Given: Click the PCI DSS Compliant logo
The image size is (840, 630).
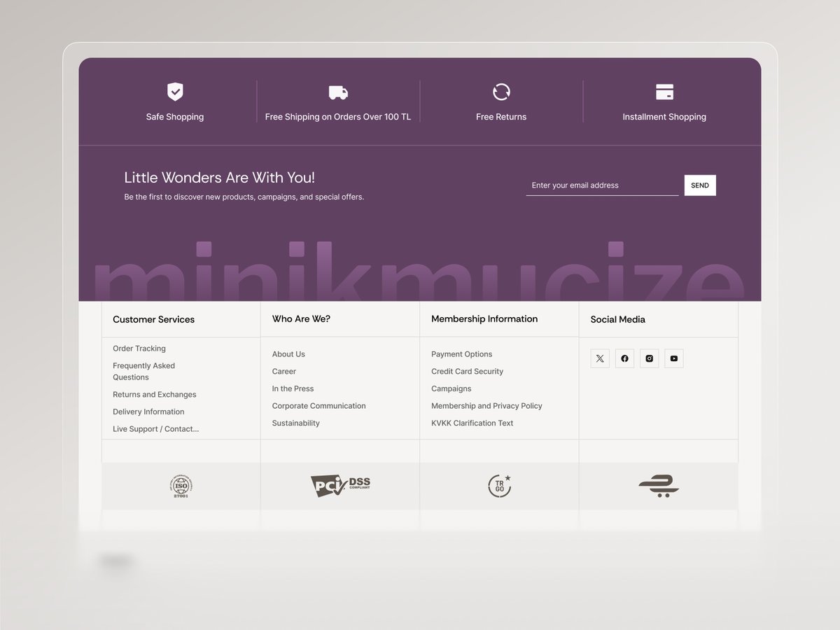Looking at the screenshot, I should pyautogui.click(x=340, y=486).
